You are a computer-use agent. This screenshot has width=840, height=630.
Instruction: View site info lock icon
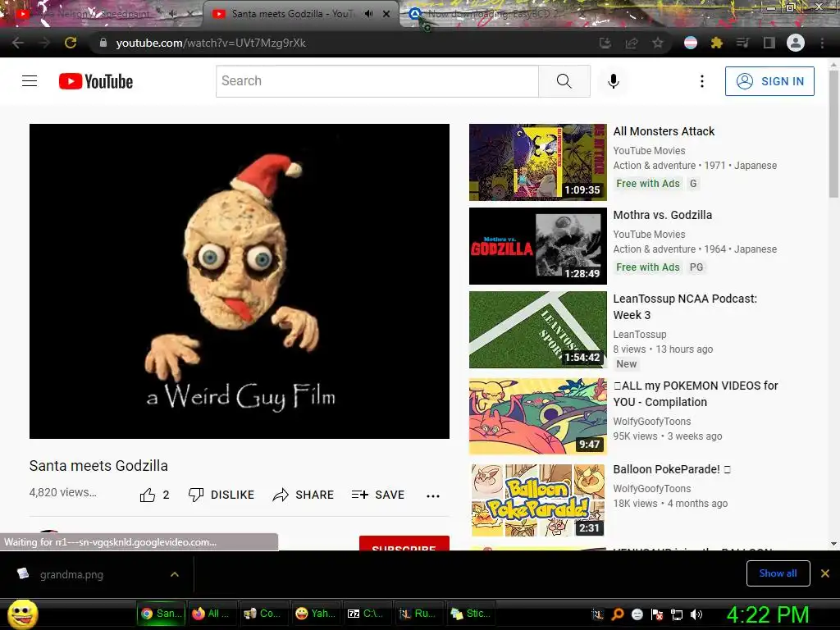[103, 43]
